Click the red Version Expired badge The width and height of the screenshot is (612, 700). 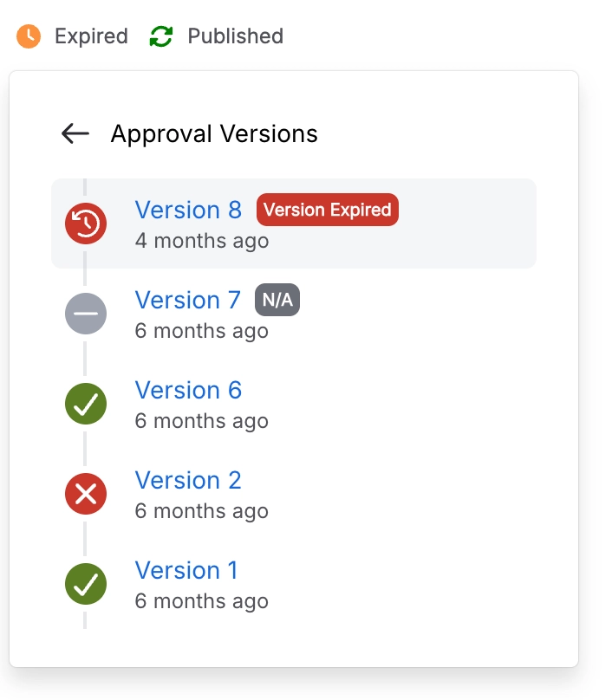[x=327, y=210]
